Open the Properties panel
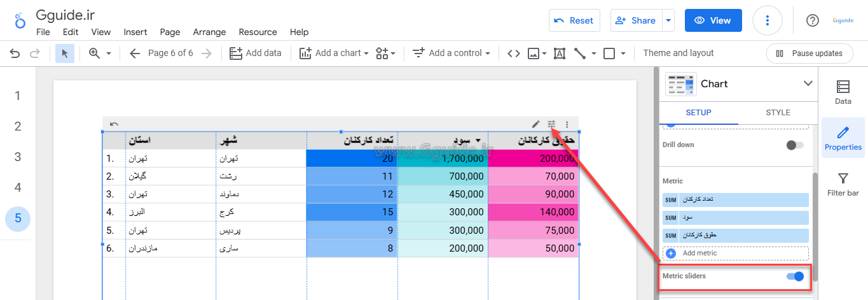 [843, 138]
